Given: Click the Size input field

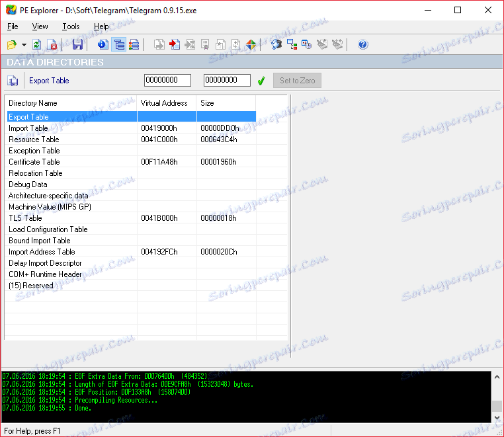Looking at the screenshot, I should pyautogui.click(x=227, y=81).
